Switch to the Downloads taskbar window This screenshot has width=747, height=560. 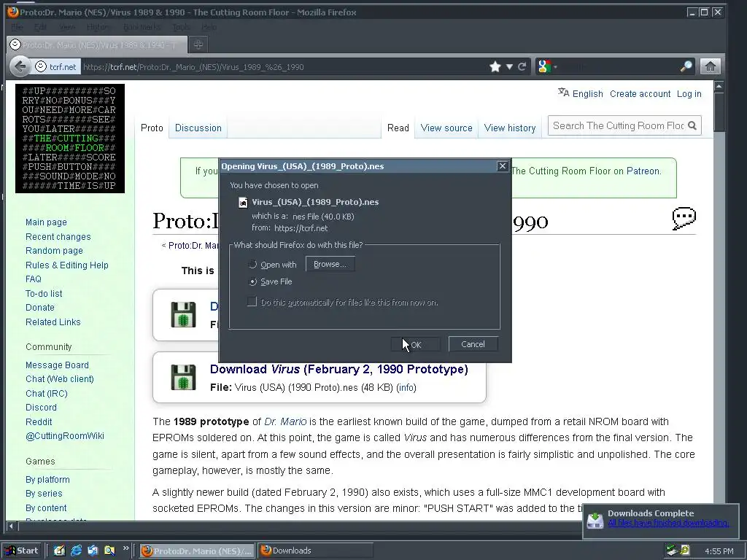315,551
